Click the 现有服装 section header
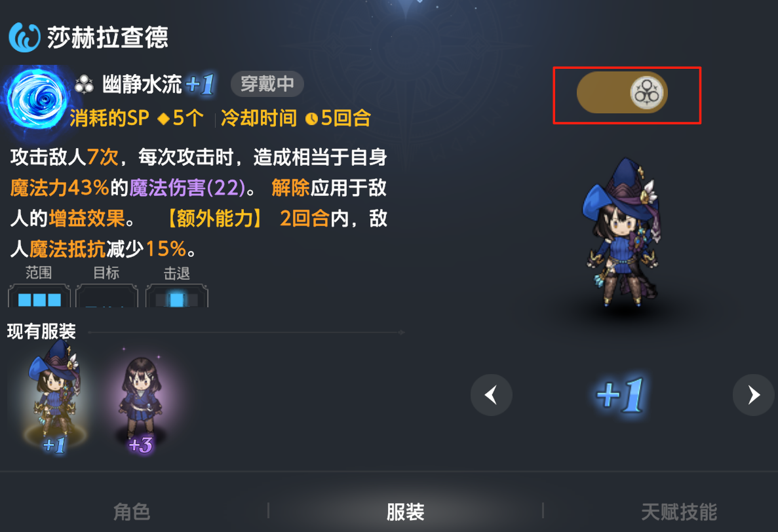 click(41, 332)
